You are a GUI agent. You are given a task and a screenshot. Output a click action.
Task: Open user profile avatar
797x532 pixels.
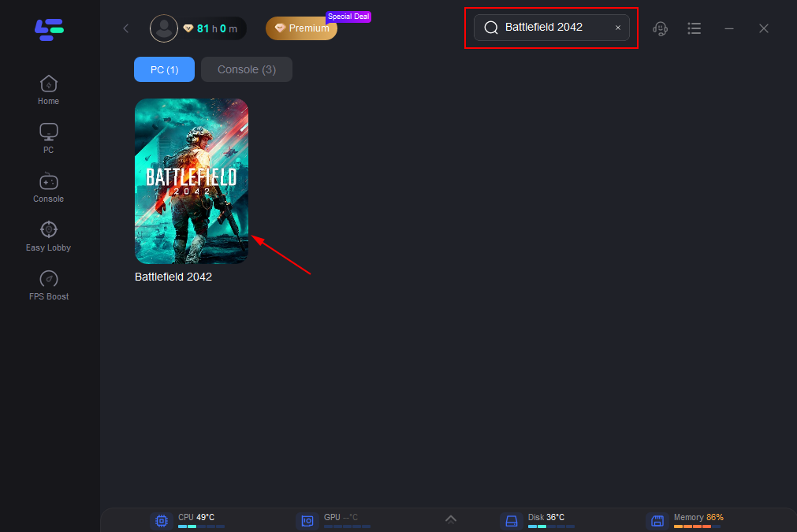point(164,28)
